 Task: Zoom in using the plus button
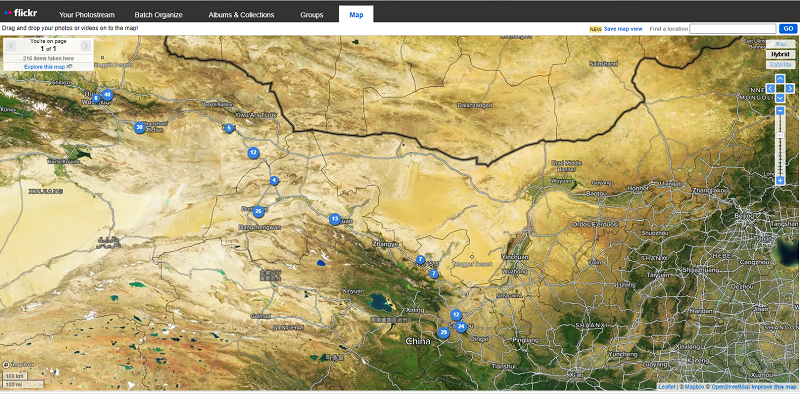(x=780, y=180)
